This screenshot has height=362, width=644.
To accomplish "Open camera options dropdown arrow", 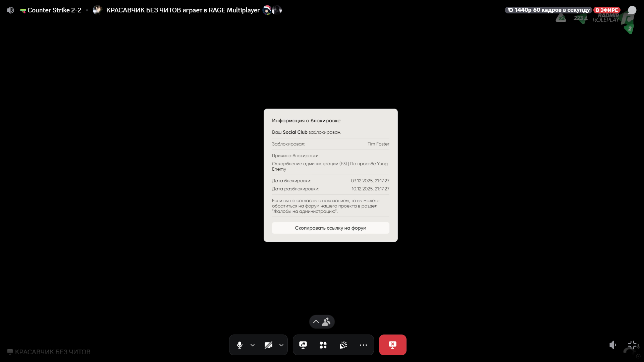I will 281,345.
